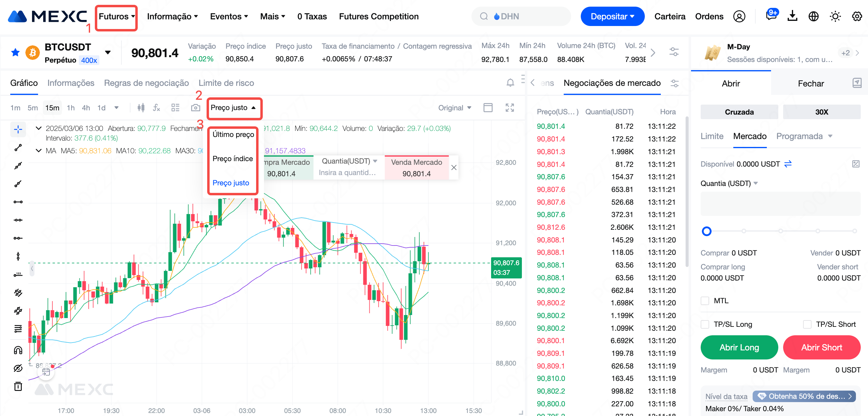Select the vertical line drawing tool
The height and width of the screenshot is (416, 868).
pos(18,256)
